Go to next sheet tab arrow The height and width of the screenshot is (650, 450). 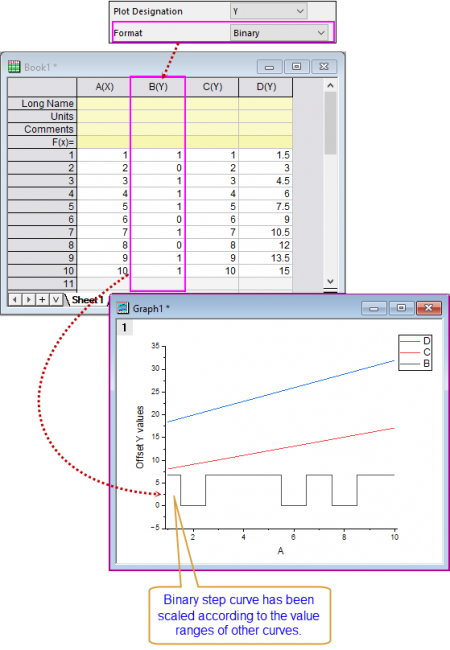coord(29,299)
